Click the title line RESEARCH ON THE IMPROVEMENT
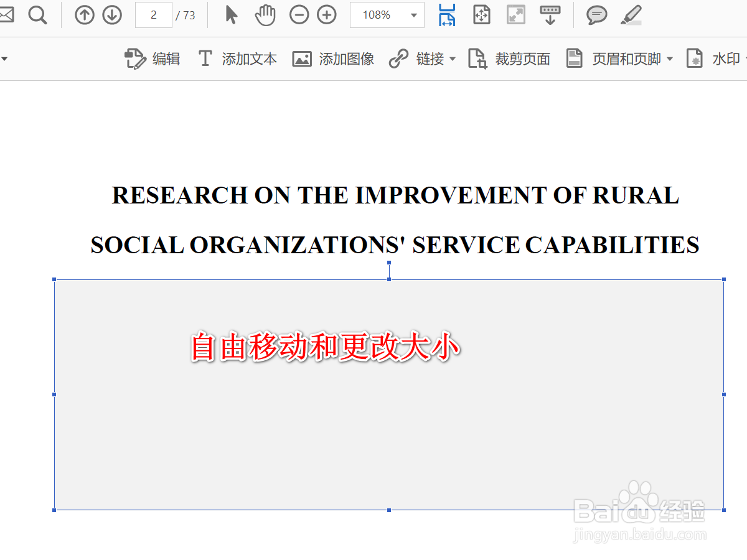Viewport: 747px width, 560px height. click(x=395, y=195)
